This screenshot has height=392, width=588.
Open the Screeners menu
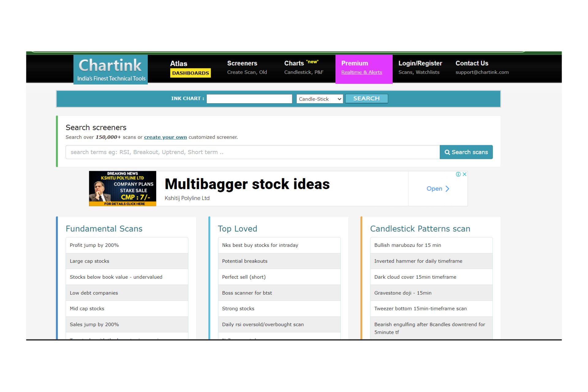[x=242, y=63]
